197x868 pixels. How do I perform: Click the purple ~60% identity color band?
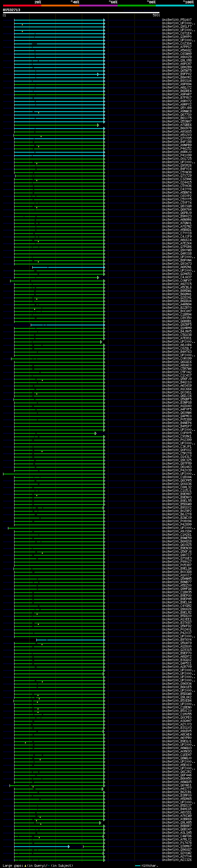tap(98, 6)
